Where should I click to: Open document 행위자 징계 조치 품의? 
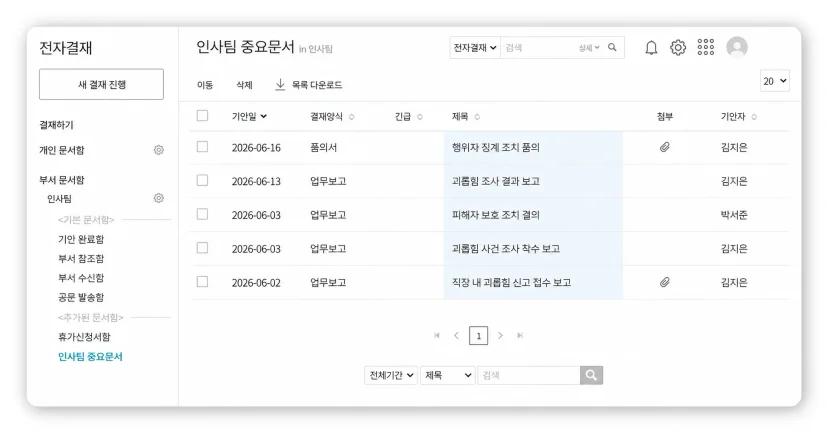tap(495, 147)
